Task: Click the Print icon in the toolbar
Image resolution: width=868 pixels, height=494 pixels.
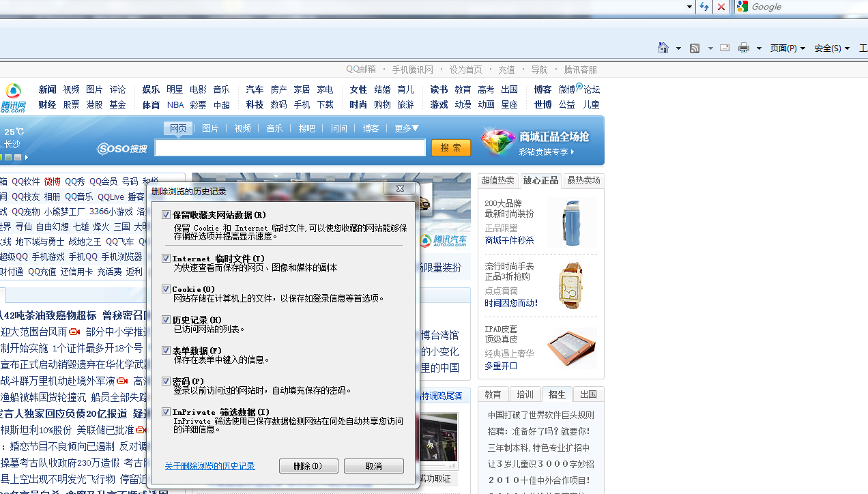Action: coord(744,48)
